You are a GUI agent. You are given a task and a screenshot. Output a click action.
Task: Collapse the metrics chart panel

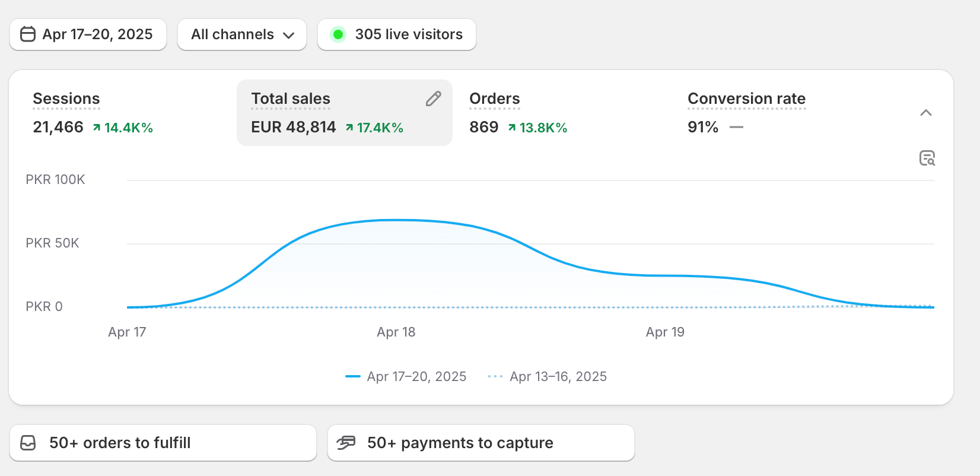pyautogui.click(x=925, y=113)
